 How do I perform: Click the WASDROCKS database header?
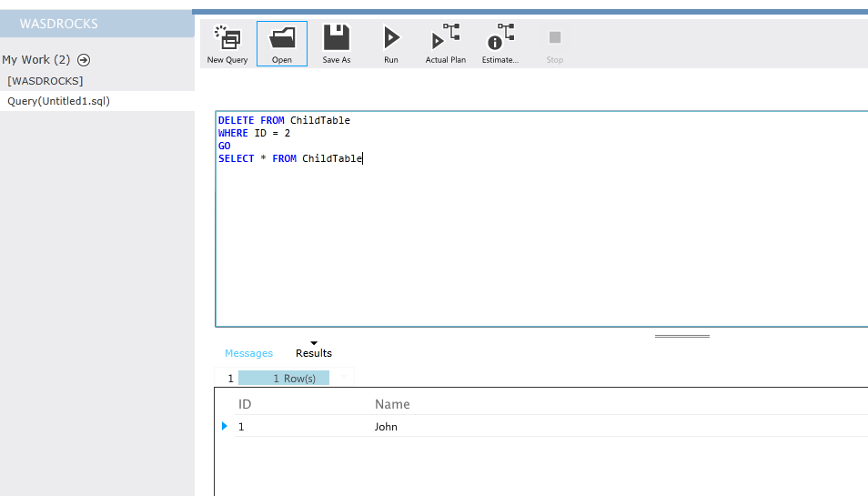point(58,24)
